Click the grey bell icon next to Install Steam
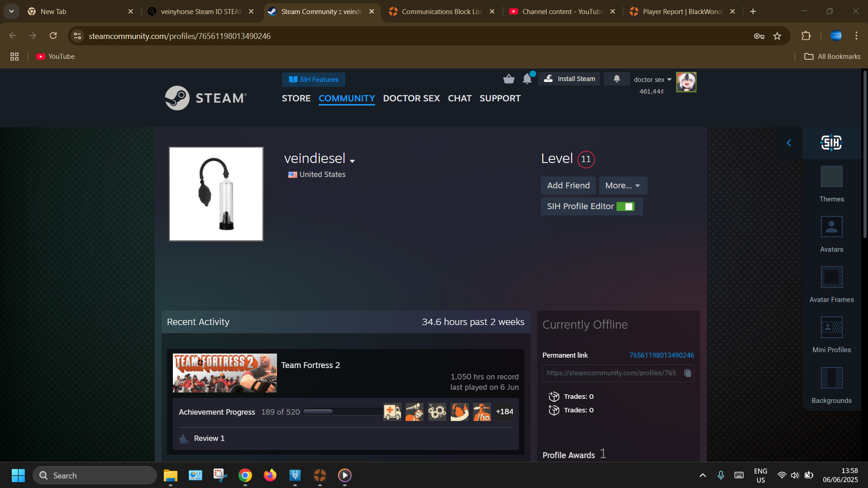The width and height of the screenshot is (868, 488). pyautogui.click(x=616, y=79)
